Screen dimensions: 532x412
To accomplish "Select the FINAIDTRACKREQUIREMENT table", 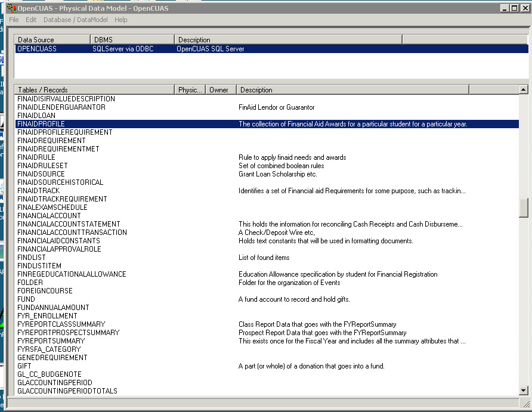I will point(62,199).
